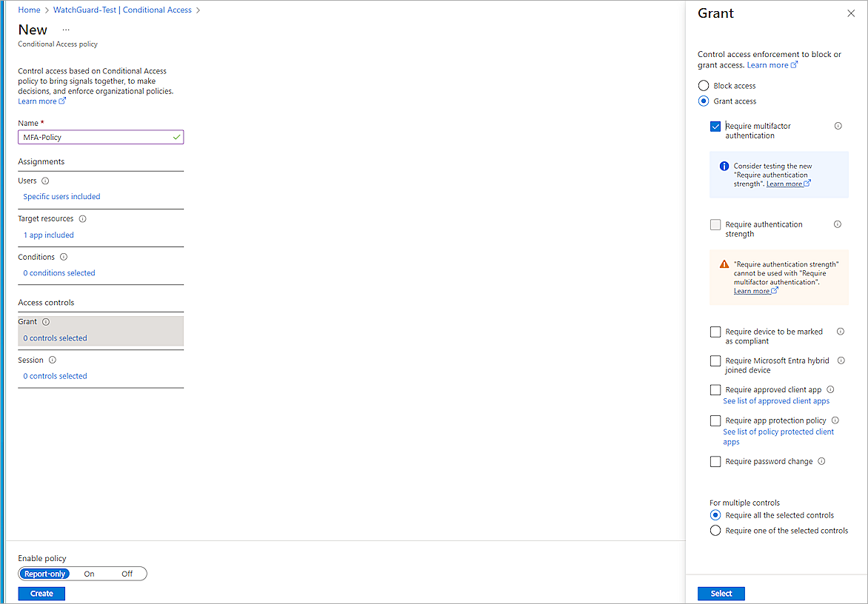868x604 pixels.
Task: Open the ellipsis menu beside the New policy title
Action: click(65, 28)
